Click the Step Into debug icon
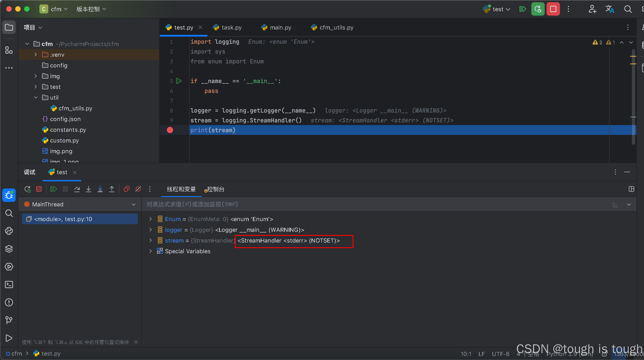644x360 pixels. pyautogui.click(x=89, y=189)
